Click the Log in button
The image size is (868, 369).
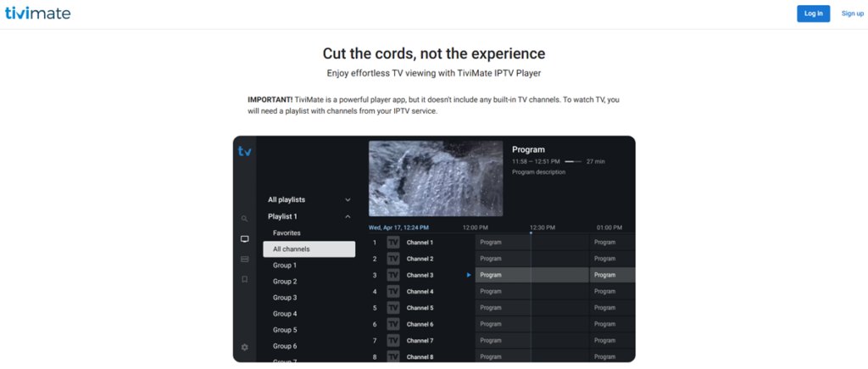pyautogui.click(x=813, y=14)
